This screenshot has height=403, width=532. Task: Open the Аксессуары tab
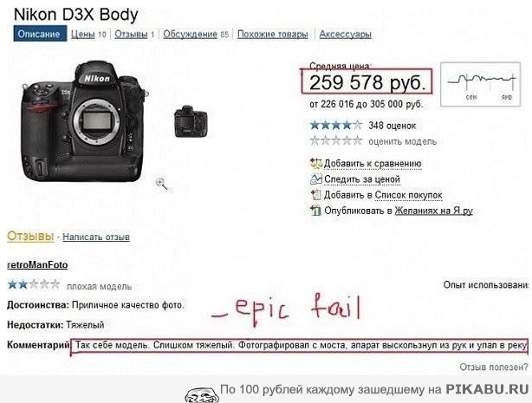[x=346, y=35]
